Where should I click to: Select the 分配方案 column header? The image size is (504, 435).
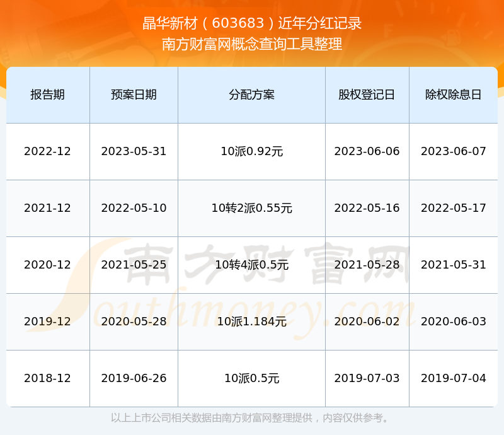click(251, 95)
